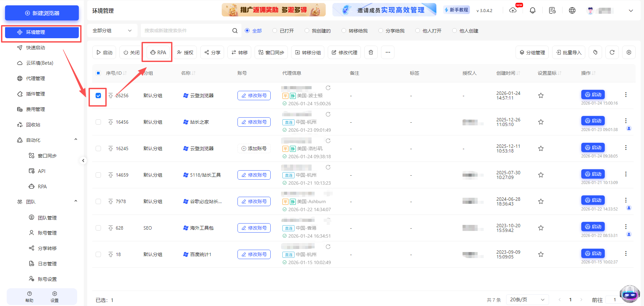The width and height of the screenshot is (644, 306).
Task: Click the search input field above the table
Action: [188, 30]
